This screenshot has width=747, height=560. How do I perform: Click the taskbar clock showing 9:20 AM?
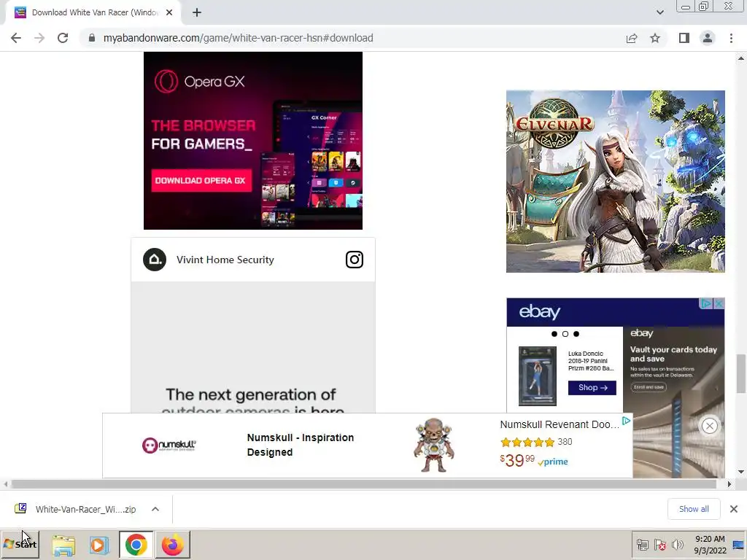[710, 544]
